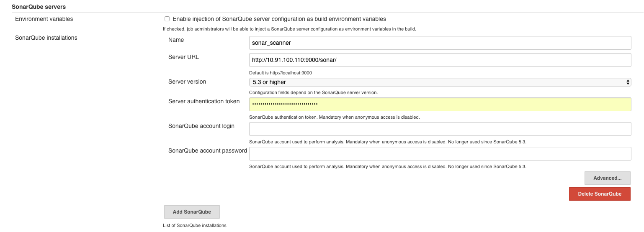Click the "SonarQube servers" section heading
The height and width of the screenshot is (232, 644).
[x=39, y=7]
